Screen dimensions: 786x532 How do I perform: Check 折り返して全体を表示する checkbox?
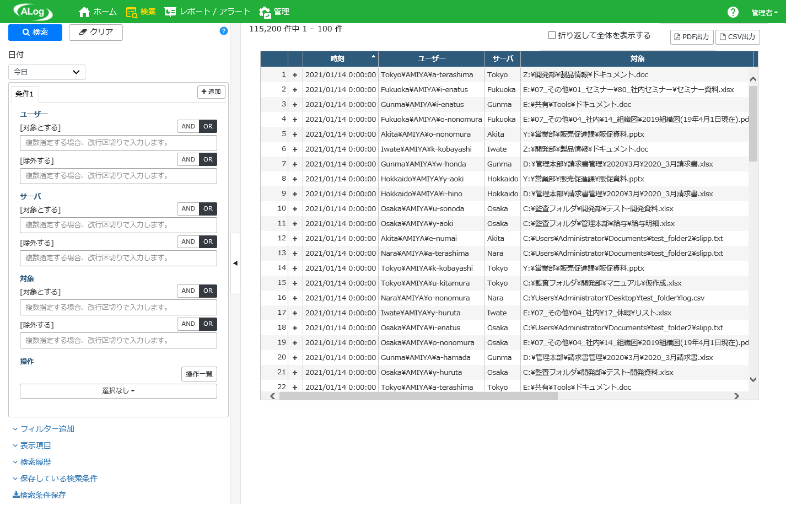coord(552,35)
